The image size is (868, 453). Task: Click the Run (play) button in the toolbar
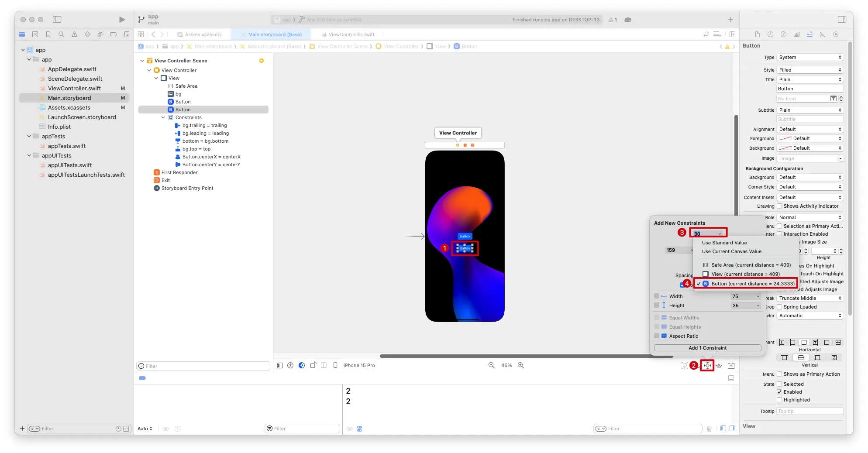[122, 20]
